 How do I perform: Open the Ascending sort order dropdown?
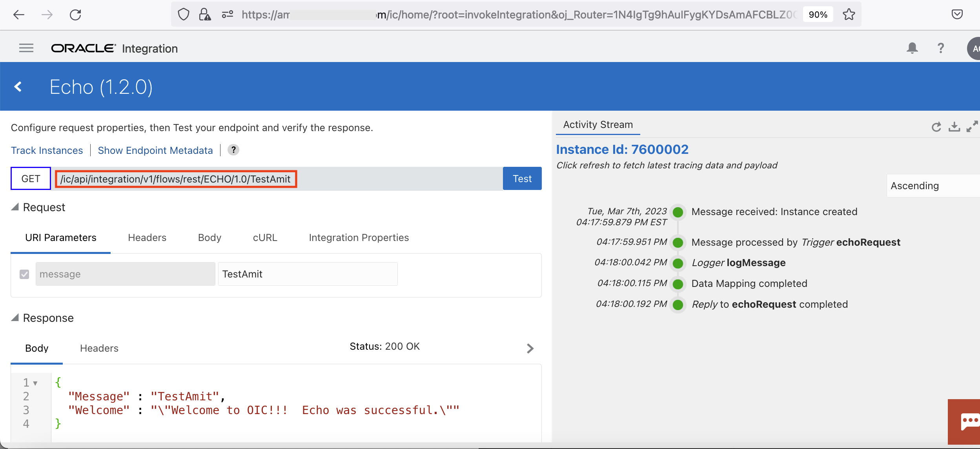pyautogui.click(x=934, y=185)
